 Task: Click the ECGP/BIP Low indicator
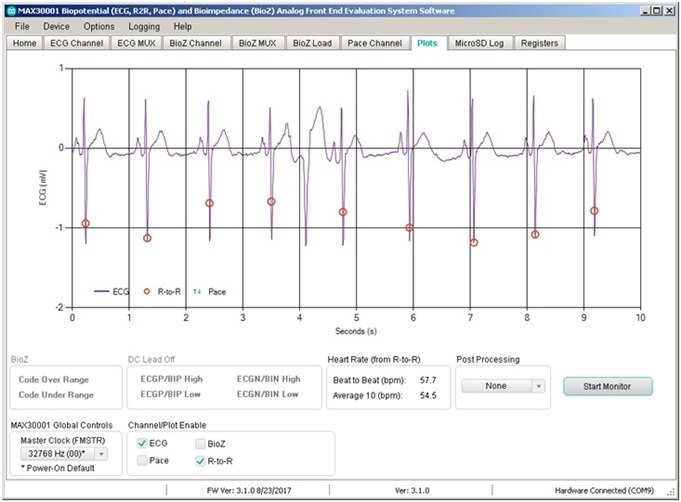click(170, 394)
